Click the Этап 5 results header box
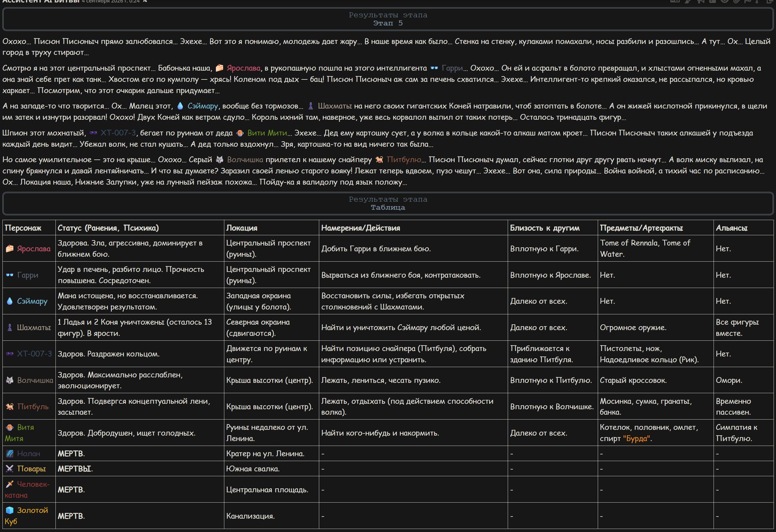Viewport: 776px width, 532px height. coord(388,19)
